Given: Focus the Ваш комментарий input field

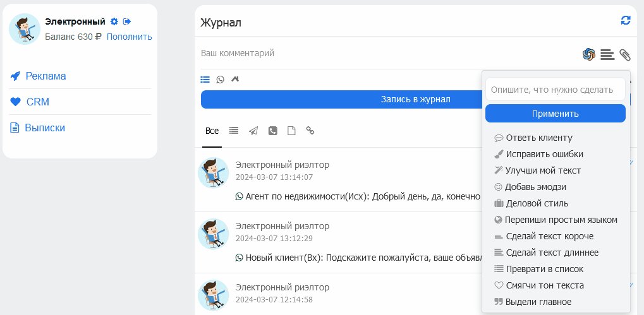Looking at the screenshot, I should [x=388, y=53].
